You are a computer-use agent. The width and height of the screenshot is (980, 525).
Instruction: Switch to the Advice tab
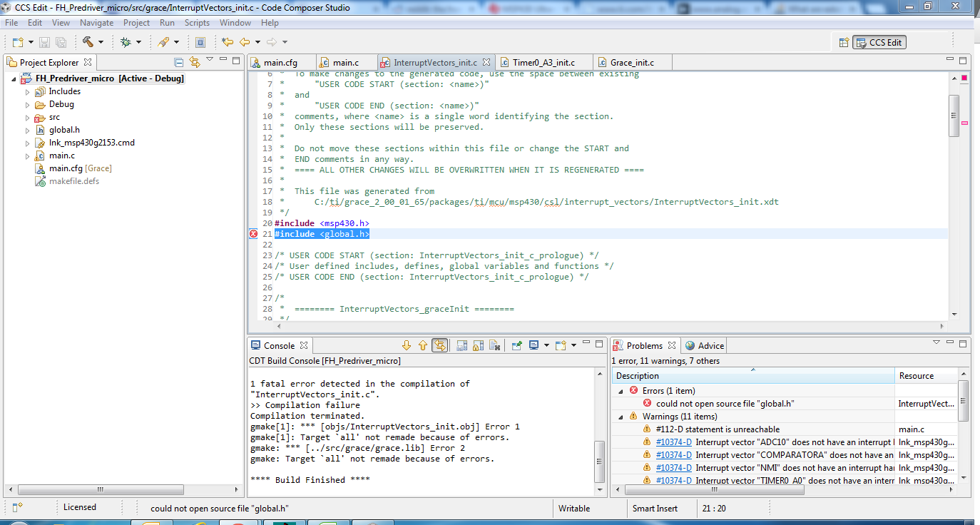(710, 345)
